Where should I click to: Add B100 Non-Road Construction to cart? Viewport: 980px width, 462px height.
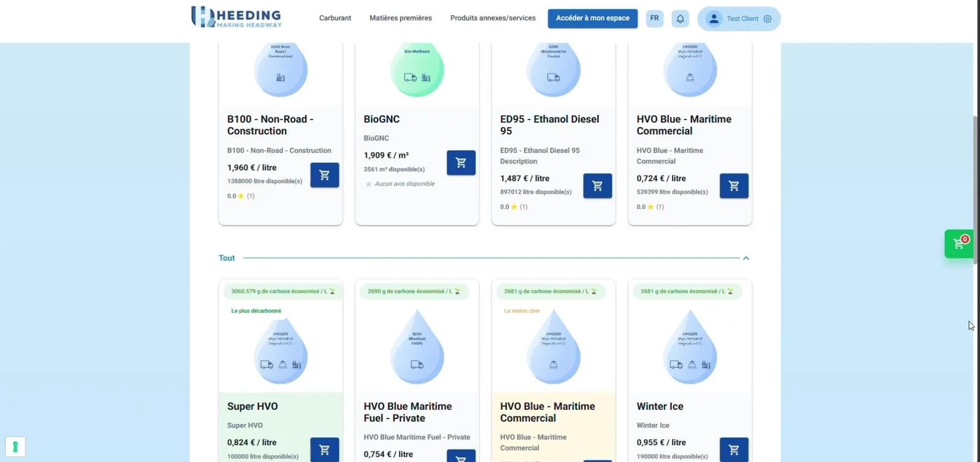[325, 175]
